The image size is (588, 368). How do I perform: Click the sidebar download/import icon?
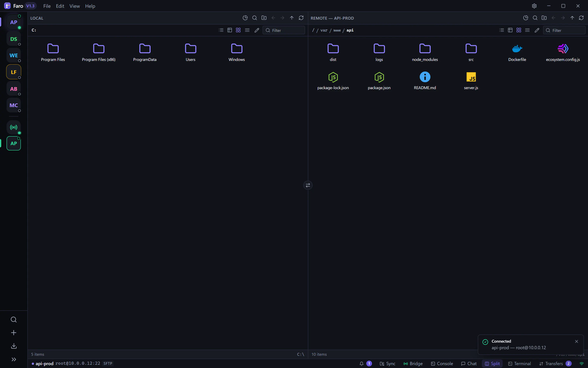point(14,346)
